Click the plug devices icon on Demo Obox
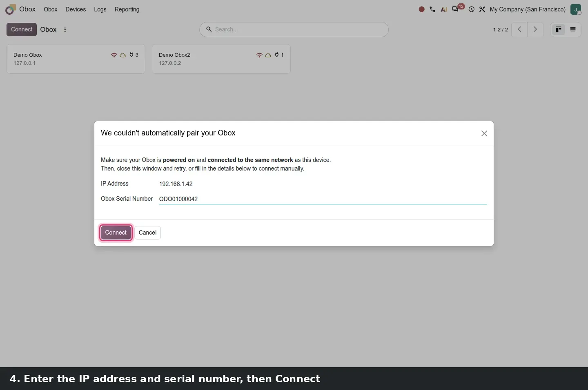 tap(131, 55)
